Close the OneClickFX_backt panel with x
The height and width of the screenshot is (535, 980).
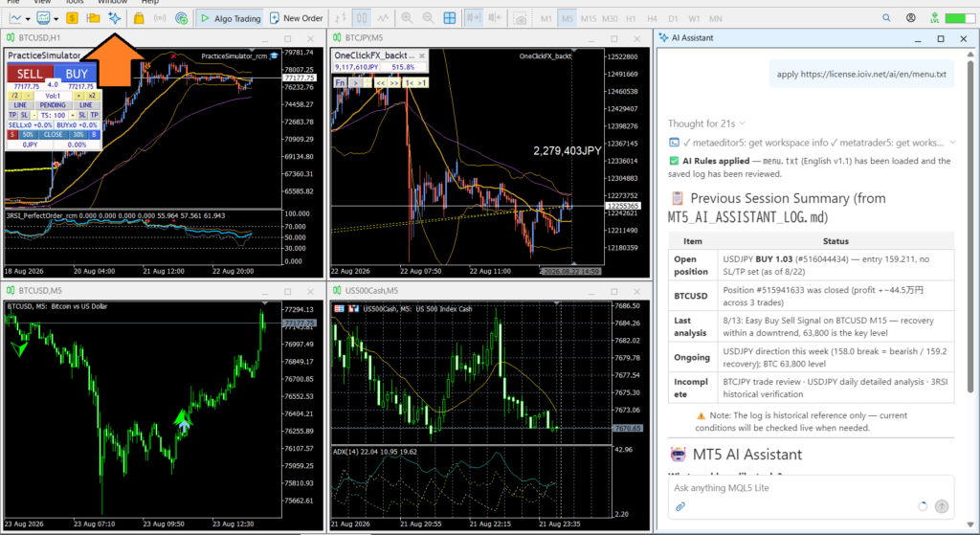click(422, 56)
